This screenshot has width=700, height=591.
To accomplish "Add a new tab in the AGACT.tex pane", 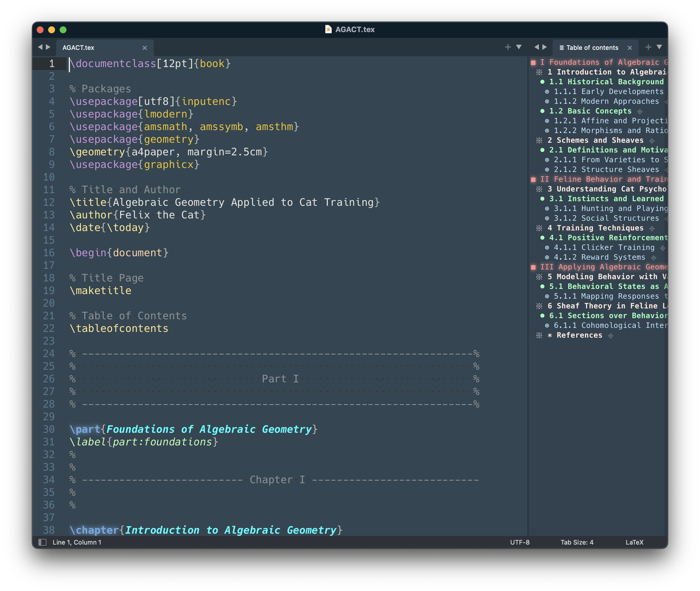I will point(508,47).
